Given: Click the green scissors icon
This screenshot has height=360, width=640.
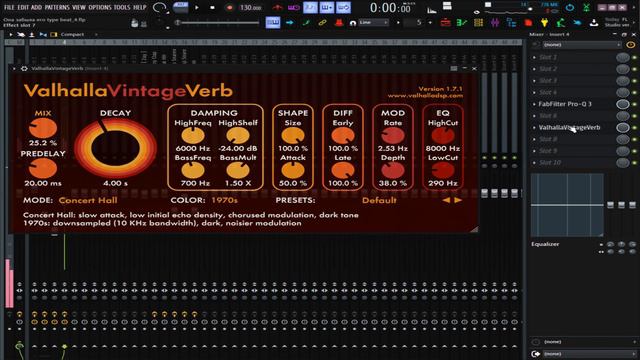Looking at the screenshot, I should click(587, 7).
